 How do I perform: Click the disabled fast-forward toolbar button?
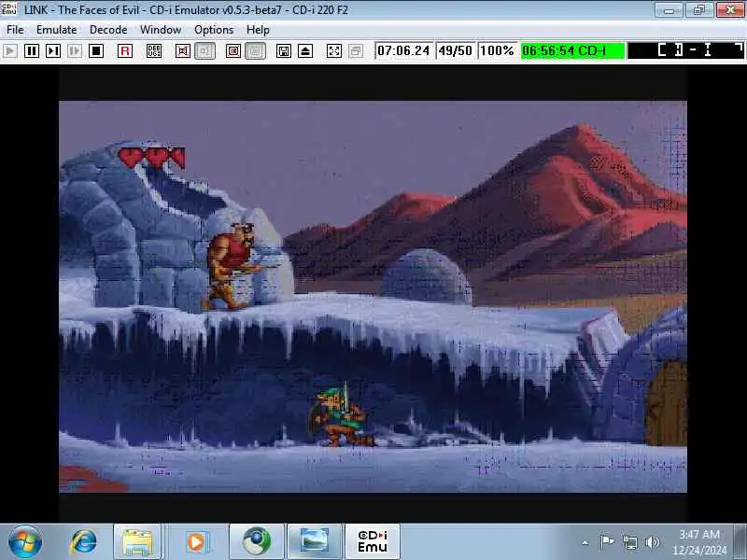[x=75, y=51]
